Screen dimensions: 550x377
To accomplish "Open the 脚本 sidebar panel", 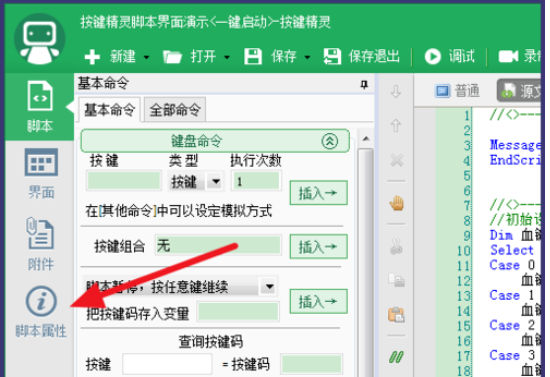I will coord(40,107).
